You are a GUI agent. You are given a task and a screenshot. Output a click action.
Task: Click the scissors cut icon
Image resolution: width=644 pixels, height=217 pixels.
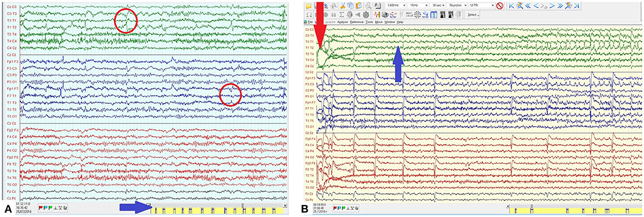[343, 6]
